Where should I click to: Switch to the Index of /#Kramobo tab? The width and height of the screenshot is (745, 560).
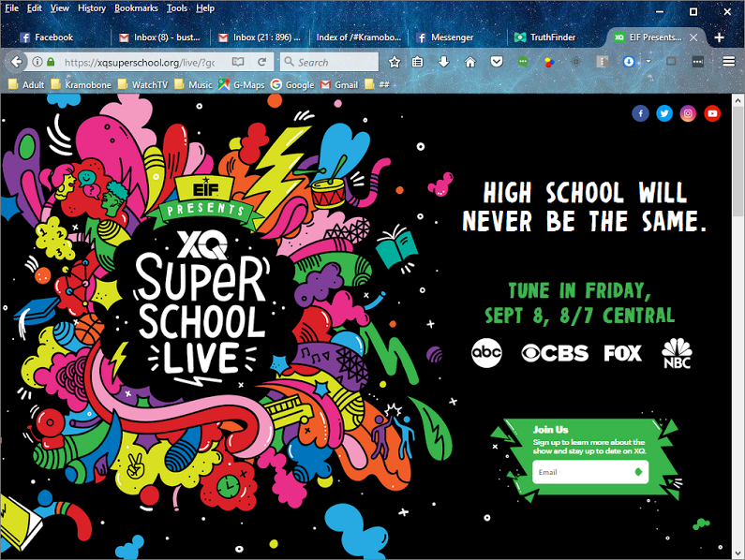point(359,37)
